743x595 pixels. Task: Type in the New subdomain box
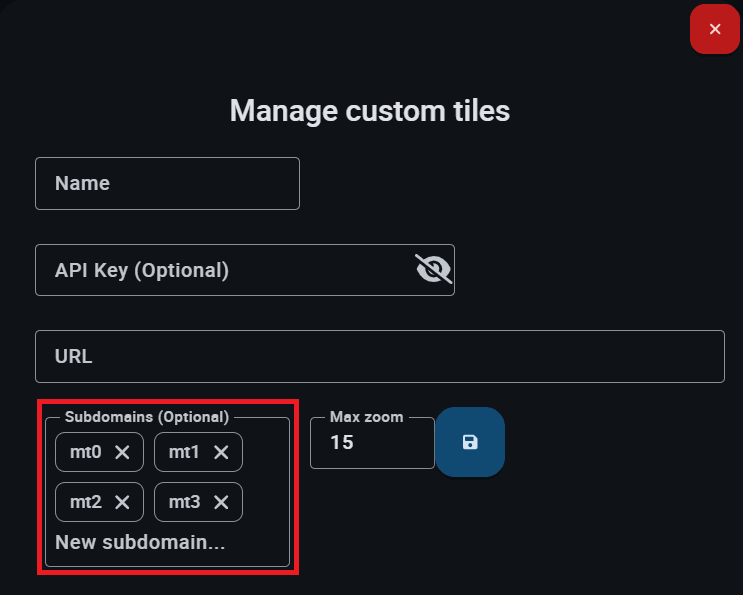click(140, 543)
